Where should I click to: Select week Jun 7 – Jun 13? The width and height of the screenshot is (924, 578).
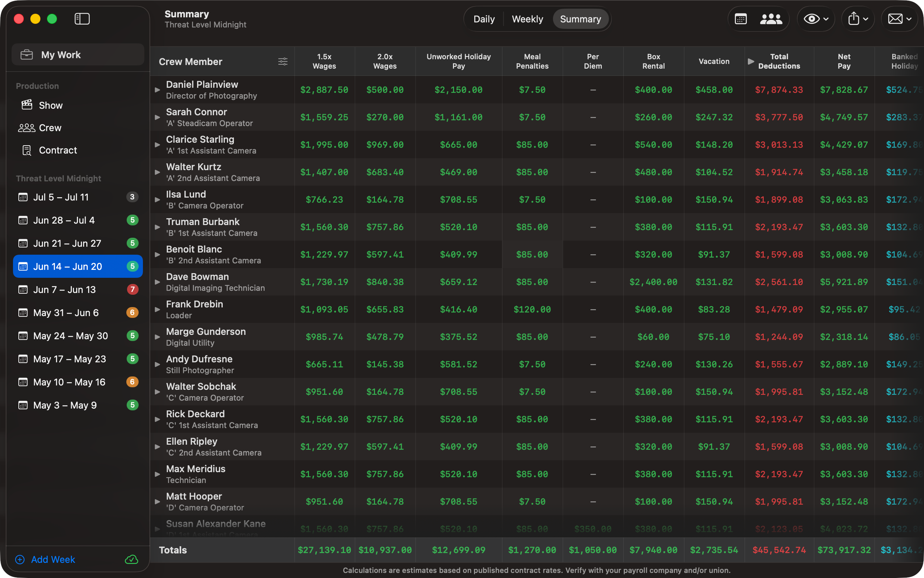coord(78,289)
